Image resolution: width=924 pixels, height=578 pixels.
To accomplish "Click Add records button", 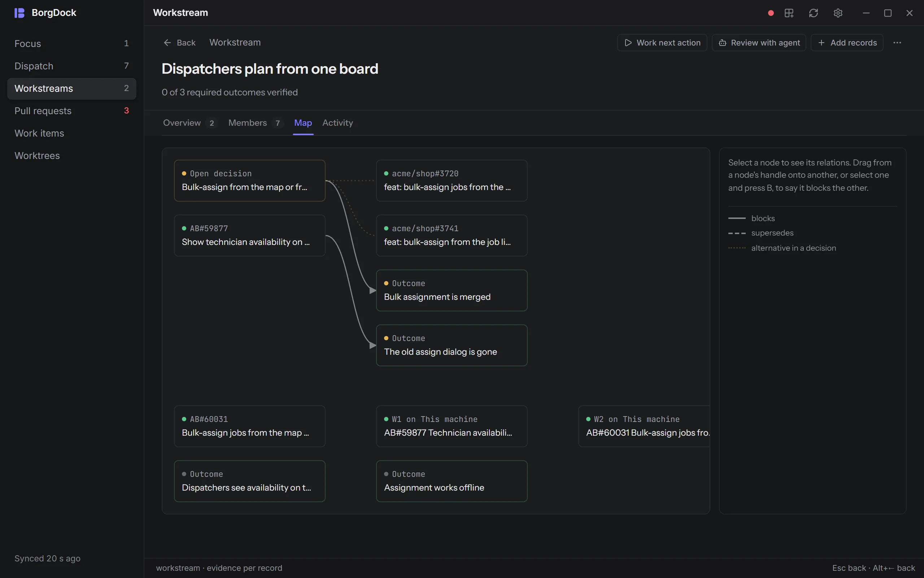I will click(847, 43).
